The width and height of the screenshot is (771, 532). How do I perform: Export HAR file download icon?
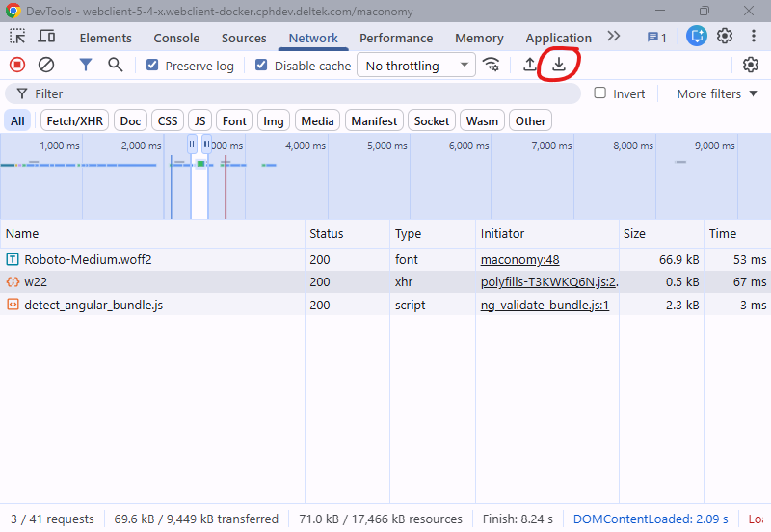[x=559, y=65]
